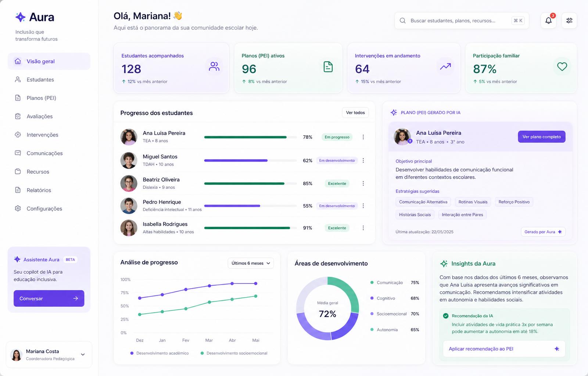Click the Intervenções trend arrow icon
Screen dimensions: 588x376
445,66
